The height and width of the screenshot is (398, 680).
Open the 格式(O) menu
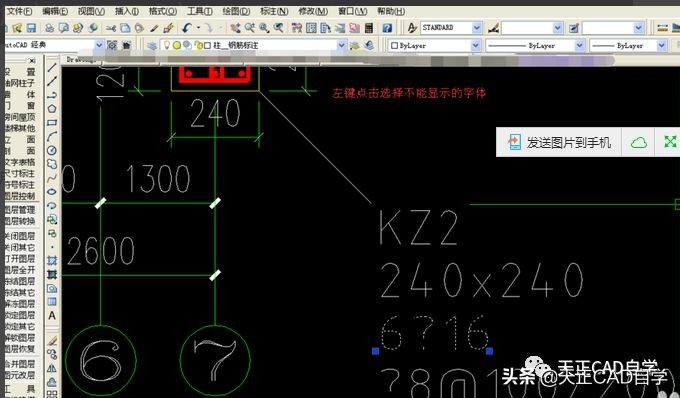[x=163, y=11]
